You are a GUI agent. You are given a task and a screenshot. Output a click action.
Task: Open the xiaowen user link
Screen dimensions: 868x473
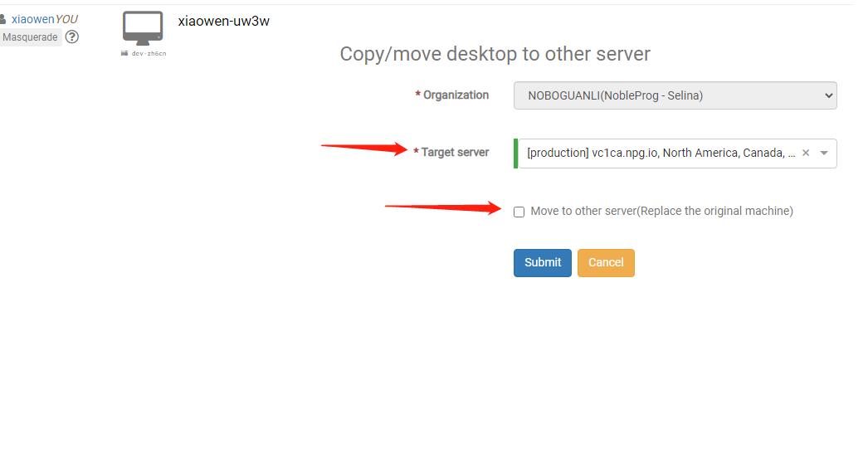[x=32, y=19]
